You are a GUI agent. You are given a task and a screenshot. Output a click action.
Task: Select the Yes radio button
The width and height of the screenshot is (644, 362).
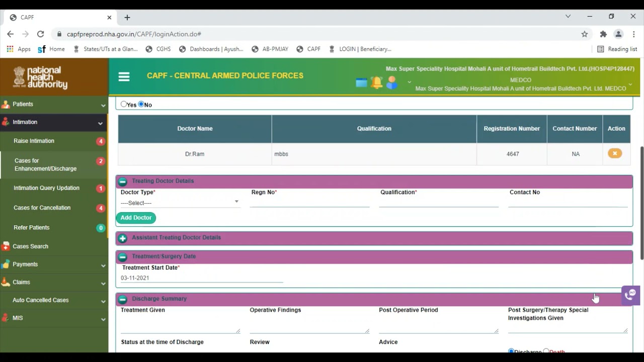(x=123, y=104)
